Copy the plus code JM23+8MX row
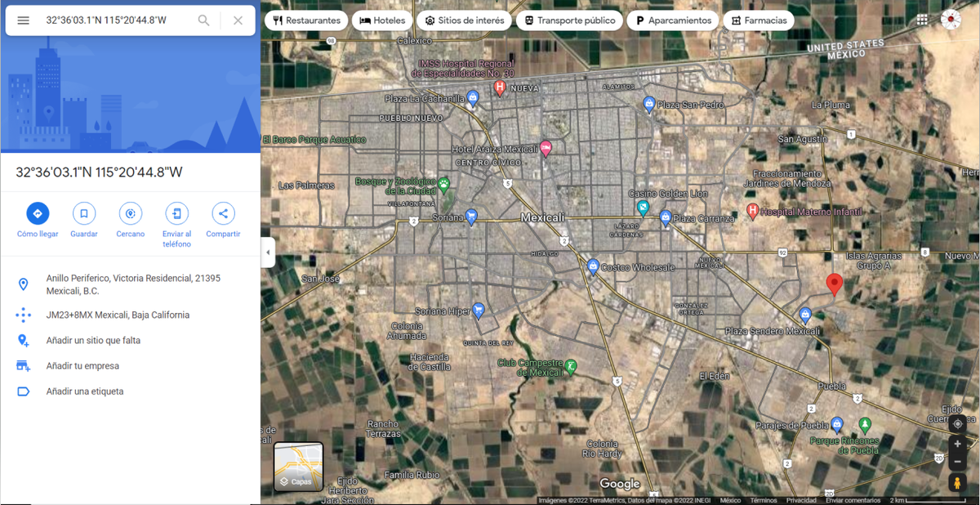This screenshot has width=980, height=505. tap(131, 315)
